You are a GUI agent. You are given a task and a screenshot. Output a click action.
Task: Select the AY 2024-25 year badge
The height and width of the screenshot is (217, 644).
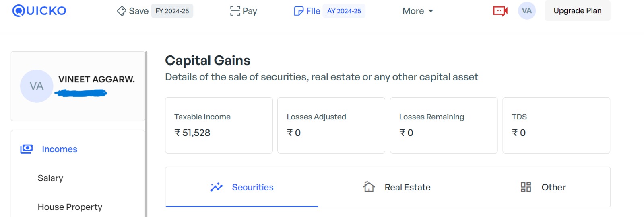click(344, 11)
